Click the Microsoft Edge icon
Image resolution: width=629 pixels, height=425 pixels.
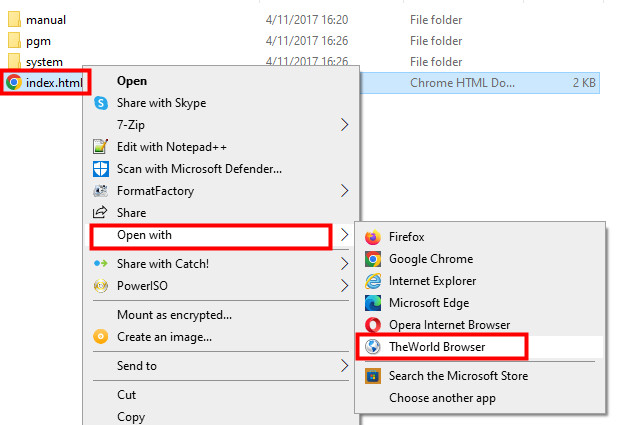coord(373,303)
